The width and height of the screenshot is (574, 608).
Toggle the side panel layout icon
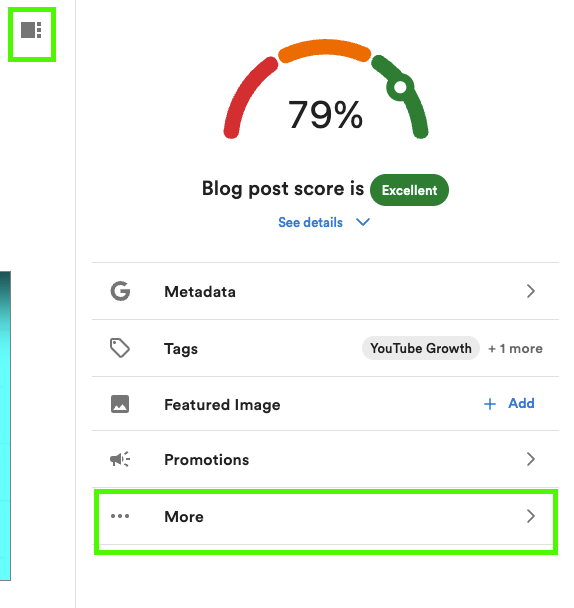click(31, 30)
